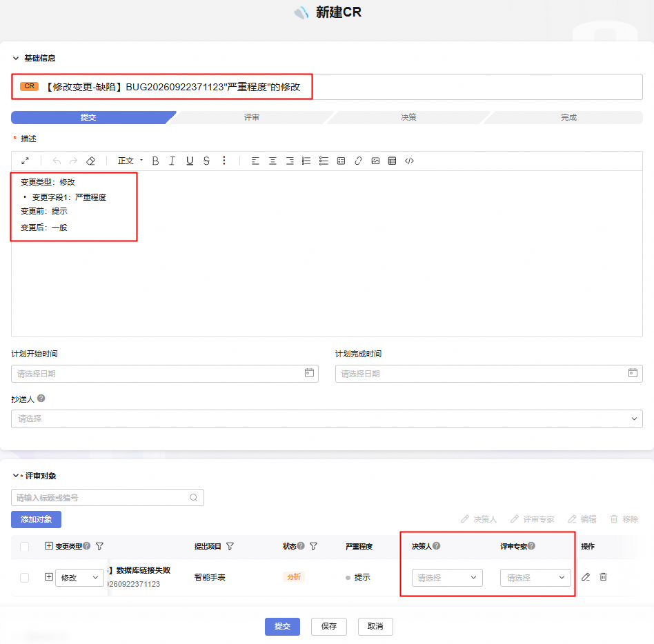This screenshot has width=654, height=644.
Task: Expand the description editor to fullscreen
Action: [25, 161]
